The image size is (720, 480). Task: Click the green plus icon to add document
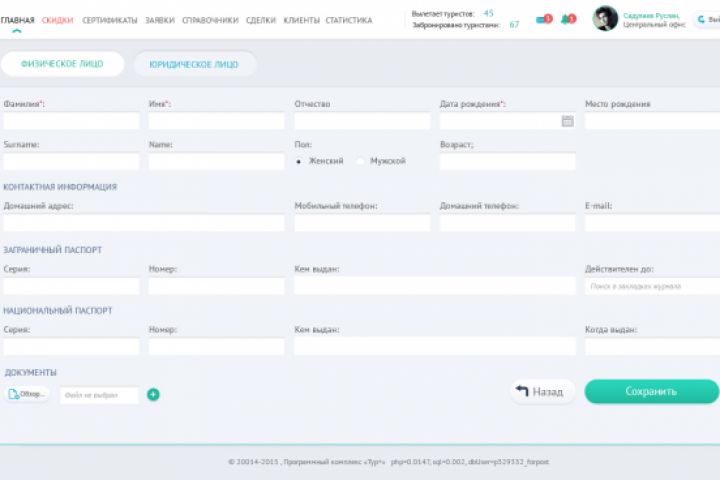153,395
